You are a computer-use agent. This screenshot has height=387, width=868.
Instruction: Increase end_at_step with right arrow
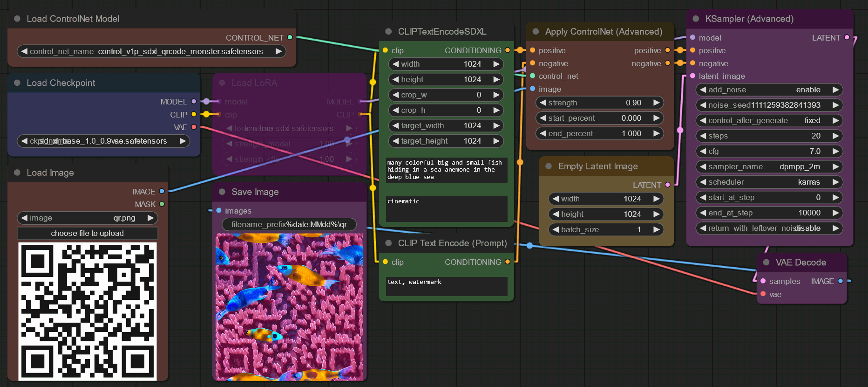point(835,213)
